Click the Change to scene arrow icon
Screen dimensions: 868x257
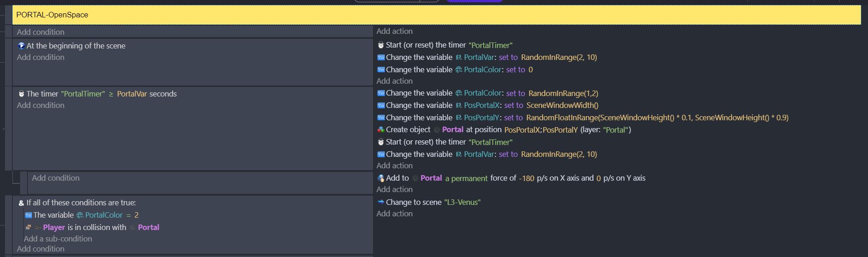381,202
